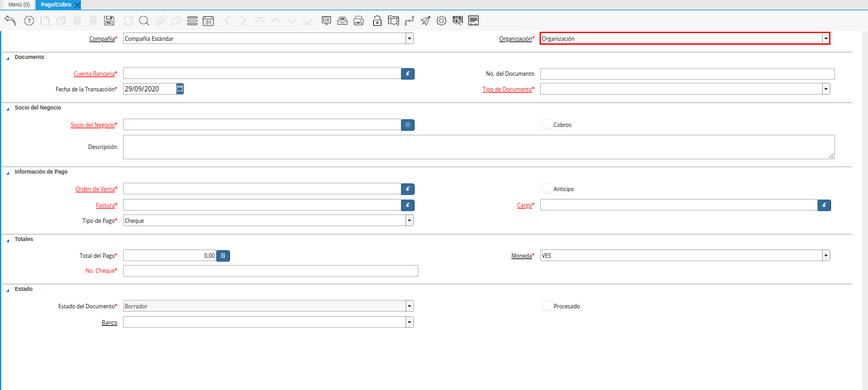Image resolution: width=868 pixels, height=390 pixels.
Task: Click the Factura lookup button
Action: 407,205
